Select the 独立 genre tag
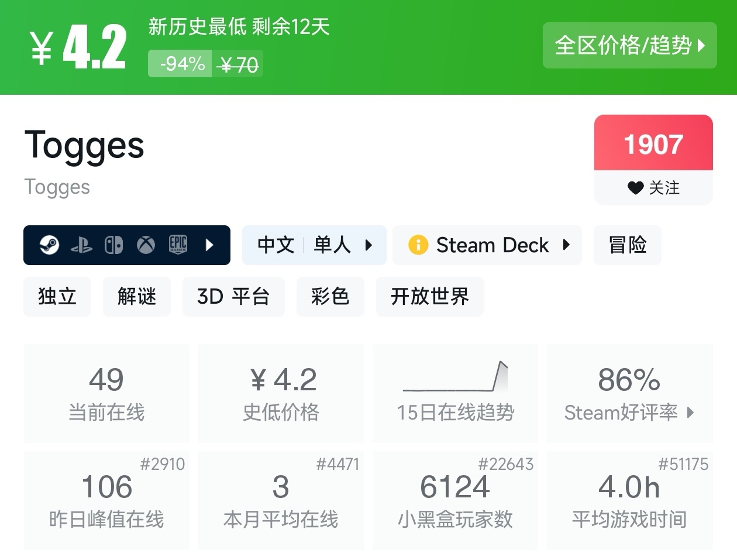Screen dimensions: 737x560 57,296
